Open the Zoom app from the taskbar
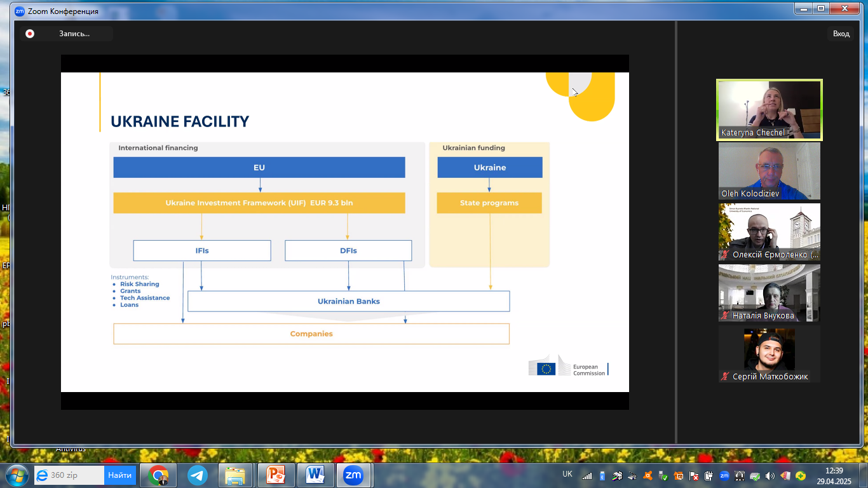This screenshot has width=868, height=488. point(353,475)
